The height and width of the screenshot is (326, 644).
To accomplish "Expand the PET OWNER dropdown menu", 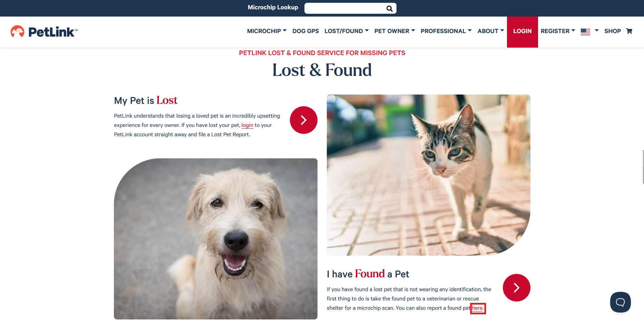I will click(394, 31).
